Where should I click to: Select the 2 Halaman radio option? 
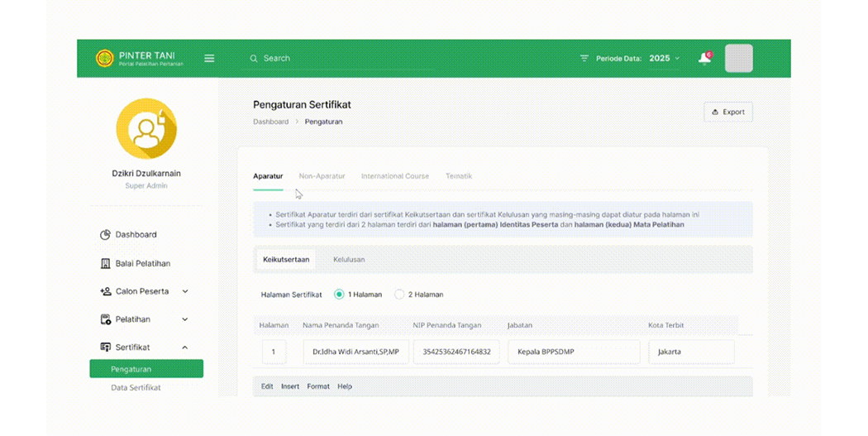click(399, 295)
